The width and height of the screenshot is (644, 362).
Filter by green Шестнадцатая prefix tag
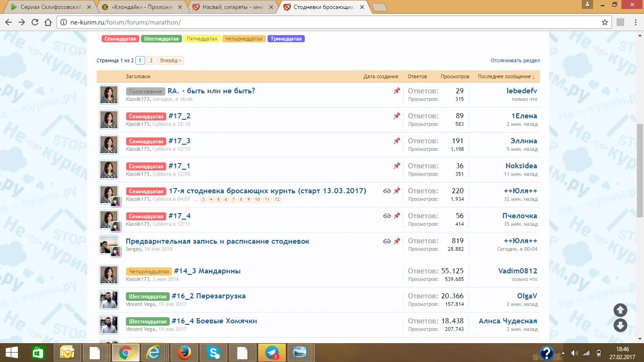[161, 39]
